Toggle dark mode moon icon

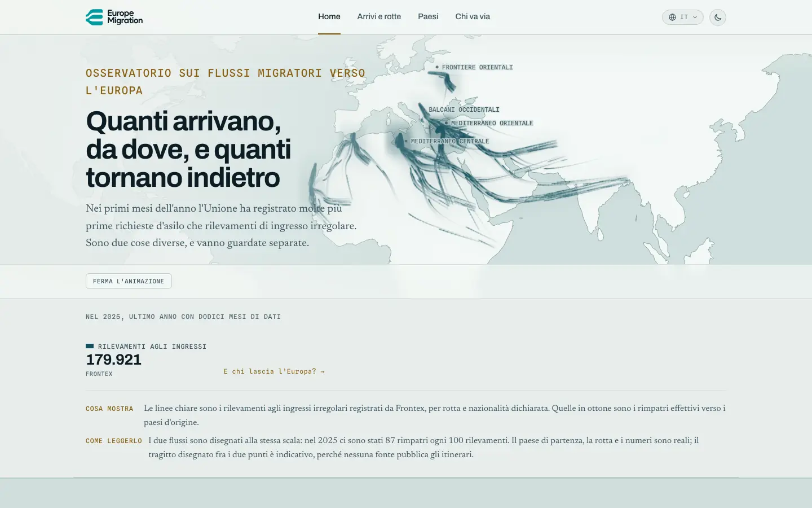click(x=718, y=17)
